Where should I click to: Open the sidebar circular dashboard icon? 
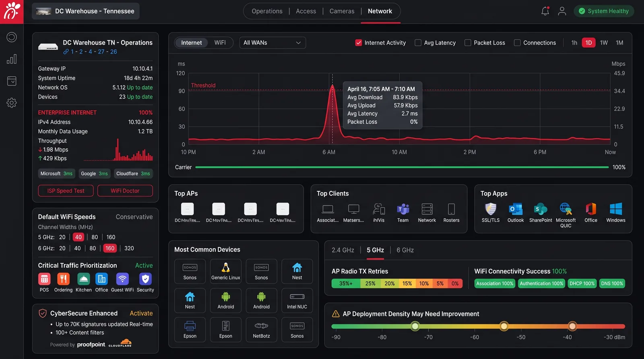(x=12, y=37)
